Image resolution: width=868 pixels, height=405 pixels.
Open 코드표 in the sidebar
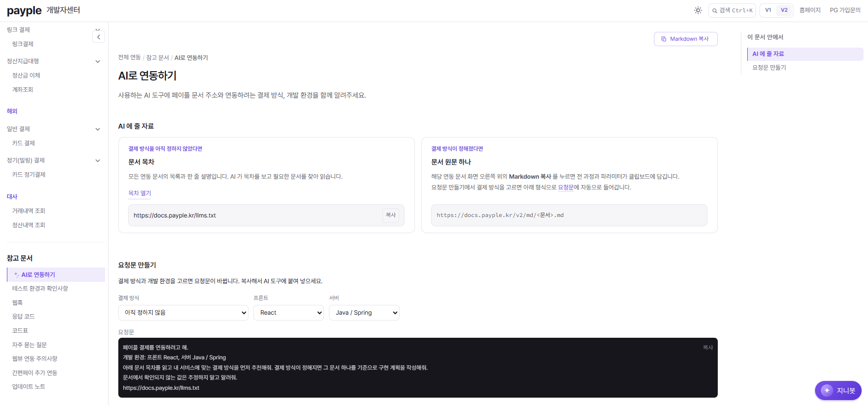(x=20, y=331)
